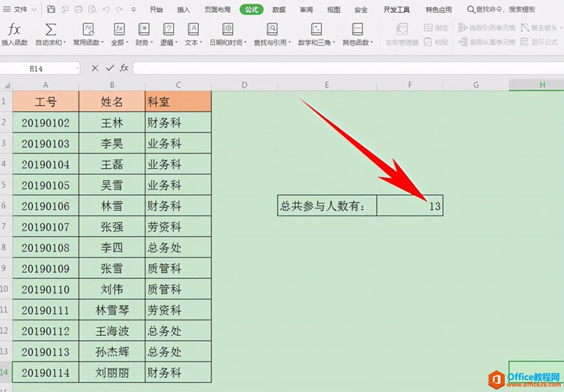Viewport: 564px width, 392px height.
Task: Open the Date and Time (日期和时间) icon
Action: pos(227,29)
